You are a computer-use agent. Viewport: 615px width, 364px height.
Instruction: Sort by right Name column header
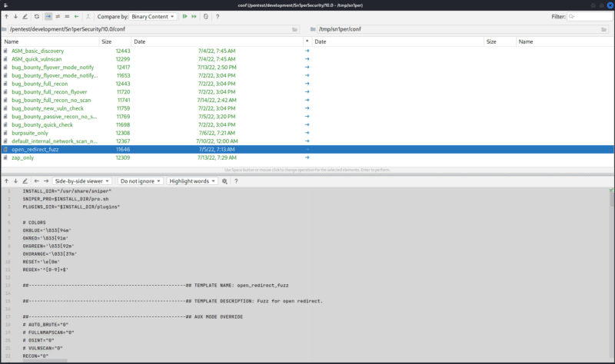[565, 41]
